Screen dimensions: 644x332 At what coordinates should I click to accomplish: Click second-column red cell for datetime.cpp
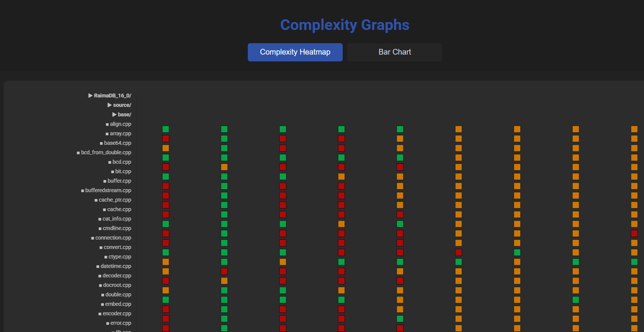click(224, 271)
